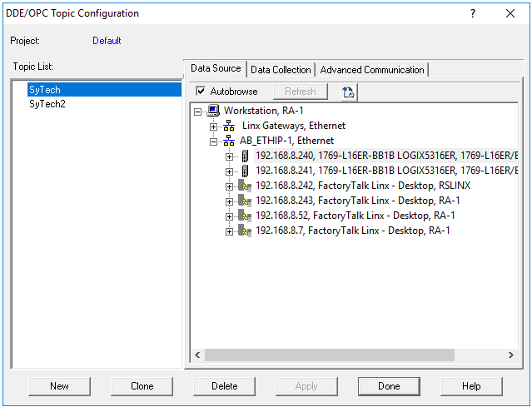Click the New button
The width and height of the screenshot is (532, 412).
(59, 386)
